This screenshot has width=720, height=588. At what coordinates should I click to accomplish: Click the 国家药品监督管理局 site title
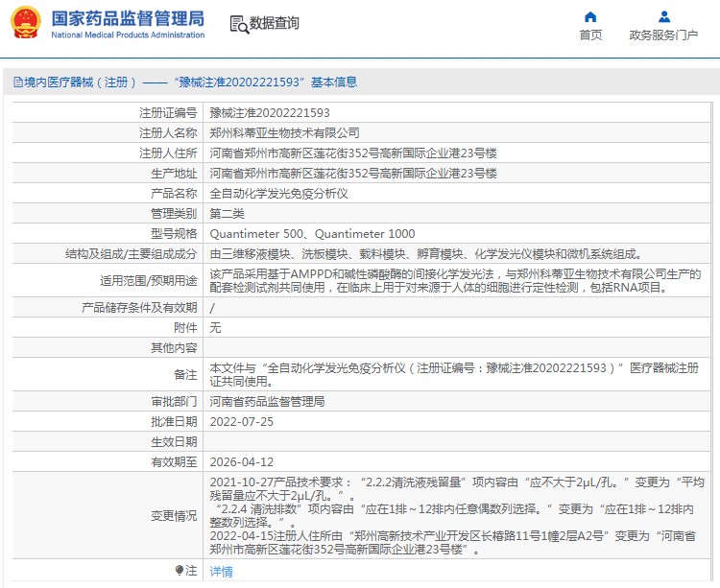pyautogui.click(x=128, y=18)
